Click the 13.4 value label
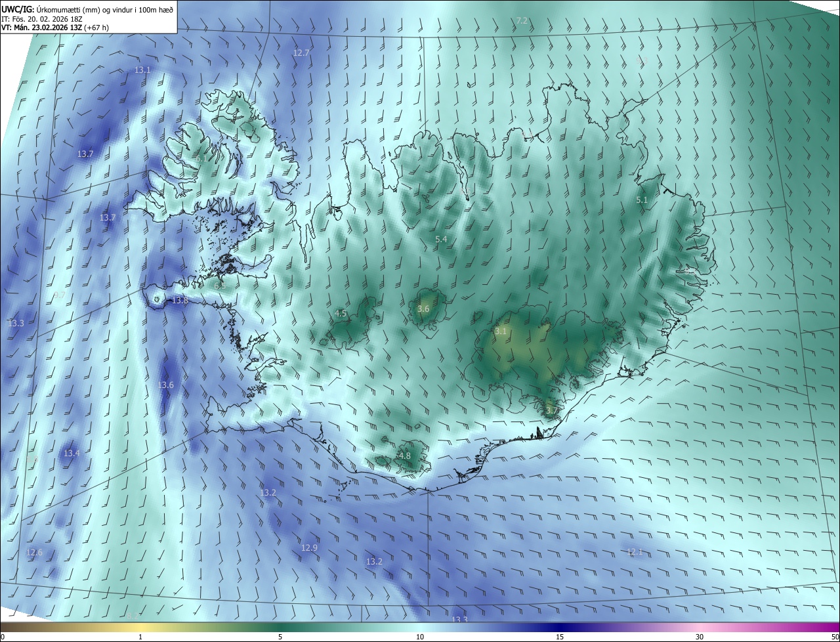This screenshot has width=840, height=642. pyautogui.click(x=72, y=454)
